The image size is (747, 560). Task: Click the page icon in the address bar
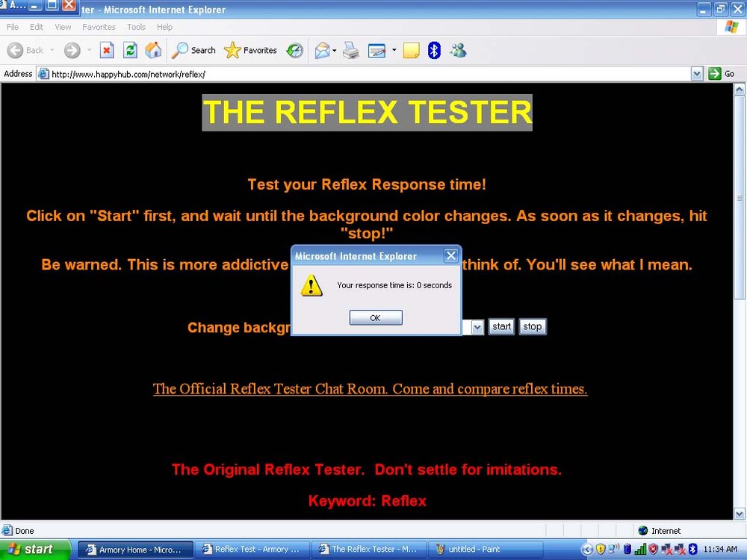pyautogui.click(x=43, y=74)
